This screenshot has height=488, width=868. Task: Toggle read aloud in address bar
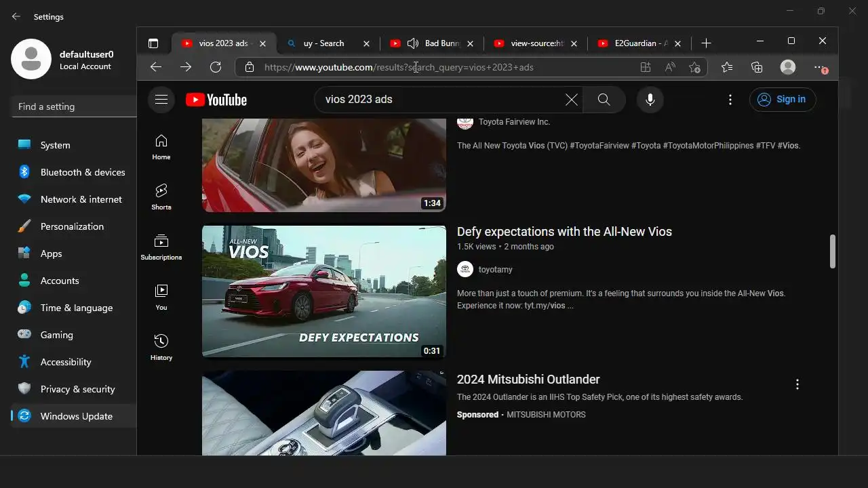tap(670, 67)
